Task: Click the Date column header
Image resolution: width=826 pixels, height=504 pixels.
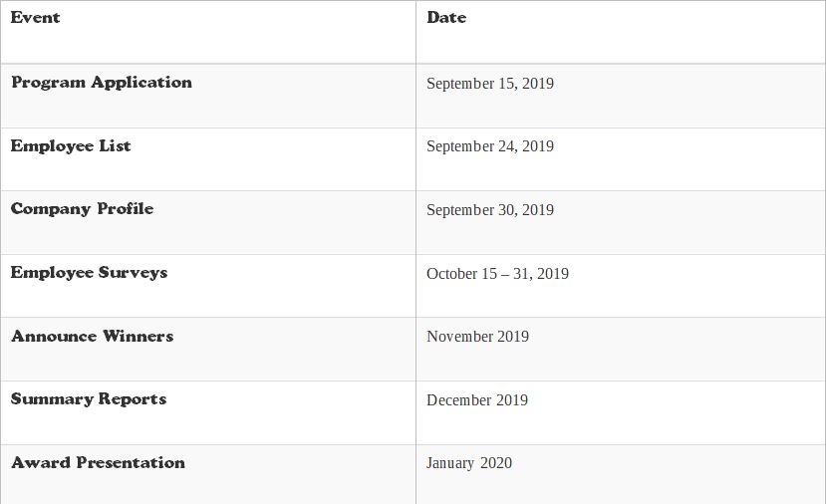Action: (446, 18)
